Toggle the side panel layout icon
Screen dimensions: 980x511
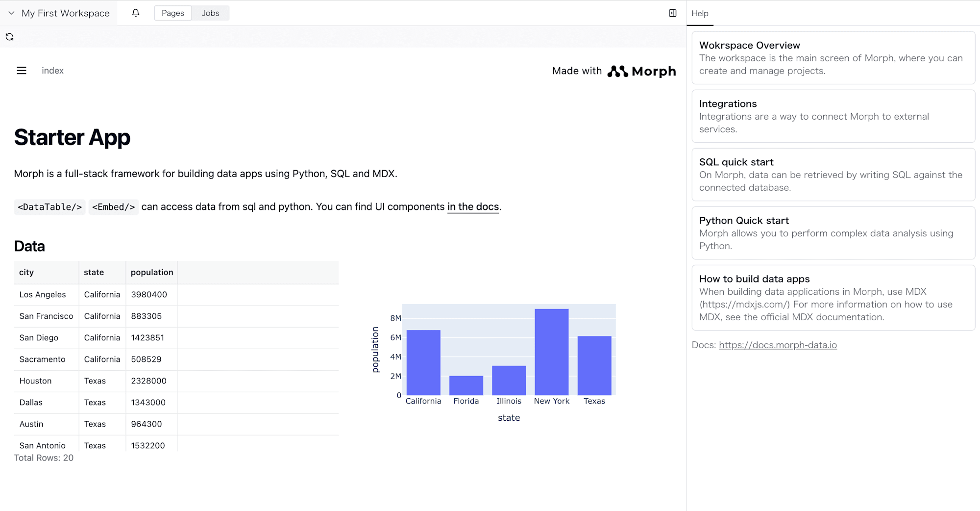(x=673, y=13)
